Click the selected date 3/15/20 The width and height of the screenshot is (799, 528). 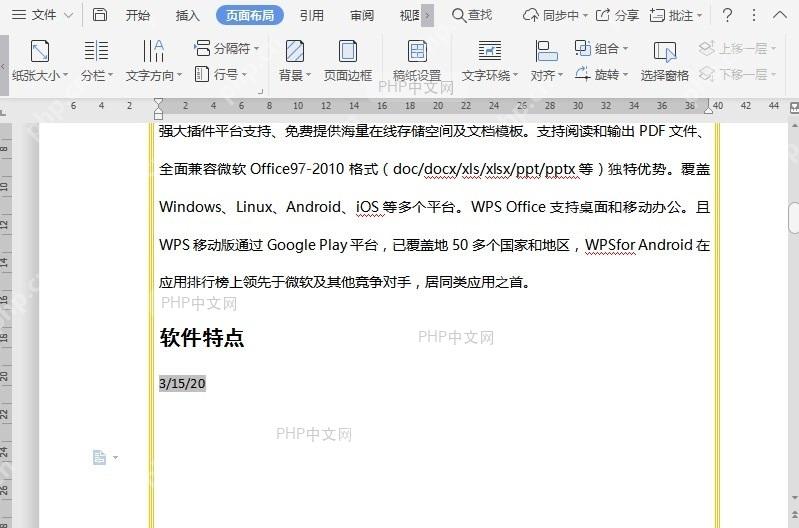tap(182, 383)
